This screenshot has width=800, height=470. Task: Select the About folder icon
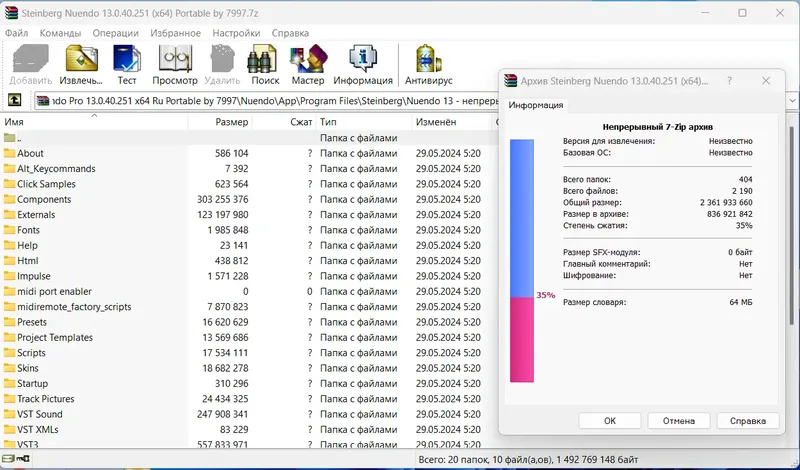(9, 153)
